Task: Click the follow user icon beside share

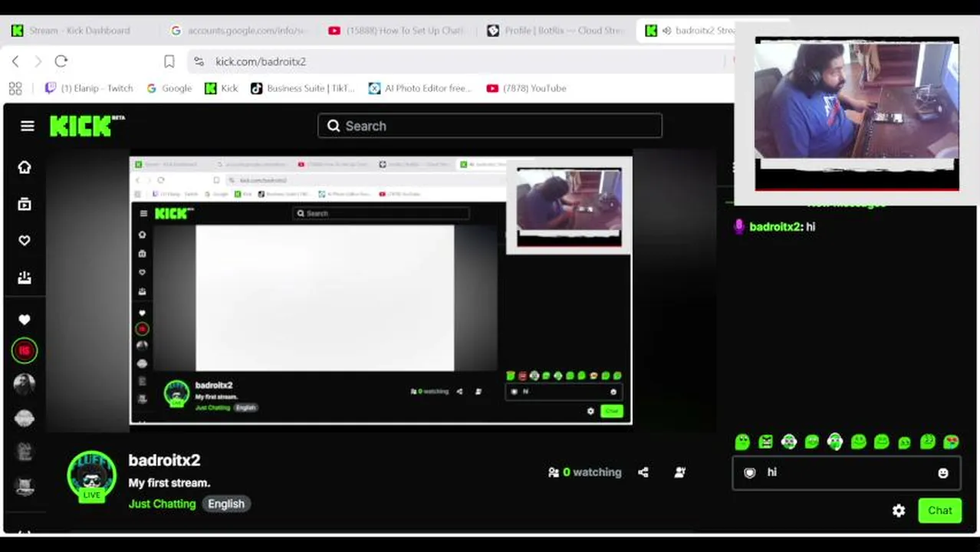Action: (680, 472)
